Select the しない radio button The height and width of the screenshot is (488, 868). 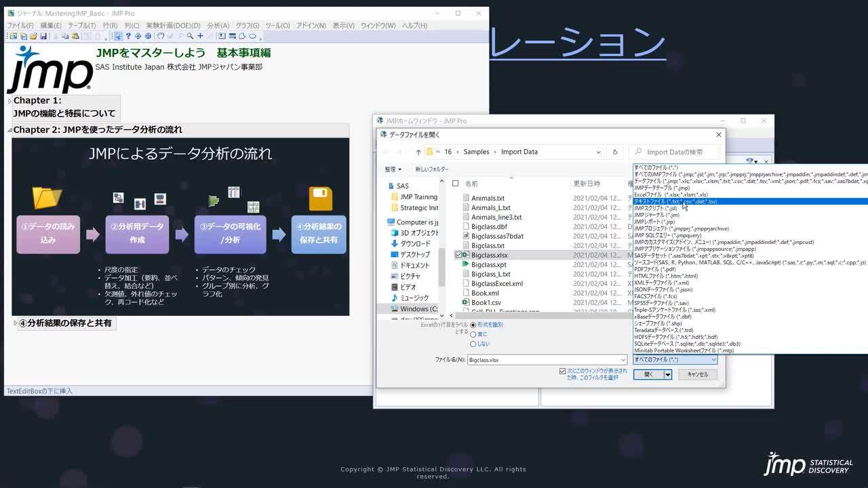[473, 344]
